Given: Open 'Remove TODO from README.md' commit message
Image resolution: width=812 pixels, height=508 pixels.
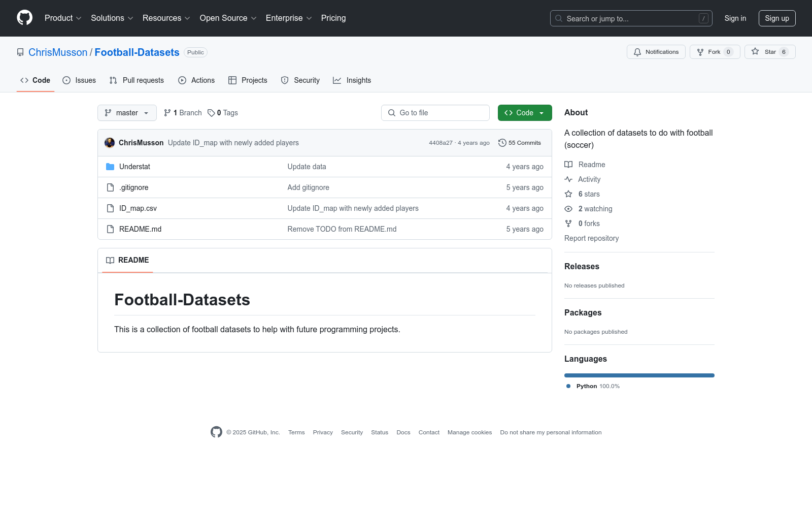Looking at the screenshot, I should pos(342,229).
